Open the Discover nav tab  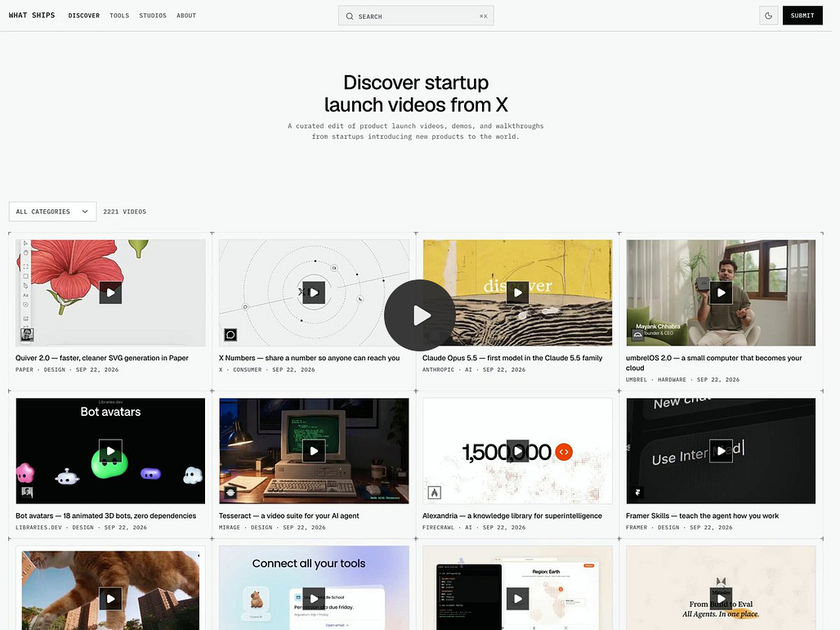pos(84,16)
